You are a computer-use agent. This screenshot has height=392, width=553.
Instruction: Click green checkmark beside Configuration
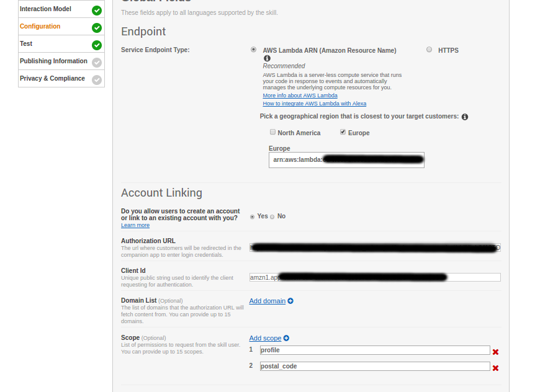click(97, 28)
